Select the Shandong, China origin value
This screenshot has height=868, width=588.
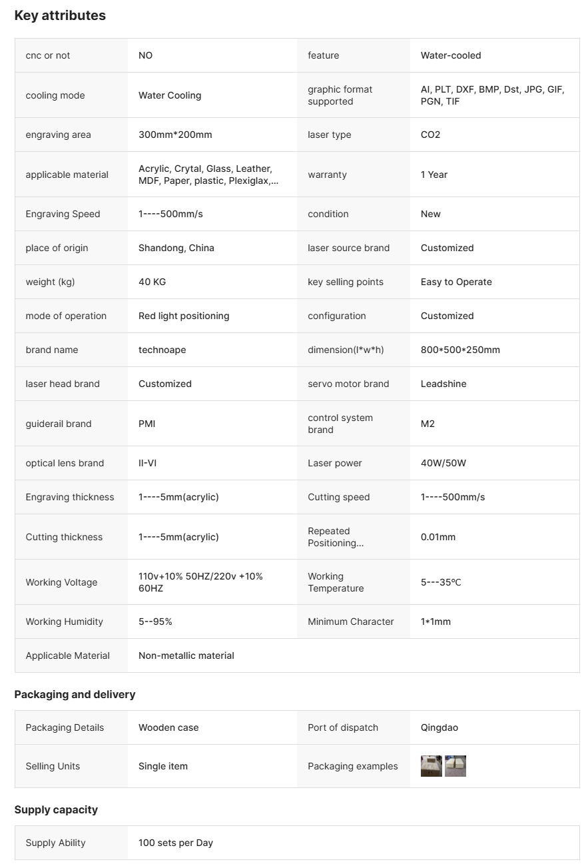coord(176,248)
